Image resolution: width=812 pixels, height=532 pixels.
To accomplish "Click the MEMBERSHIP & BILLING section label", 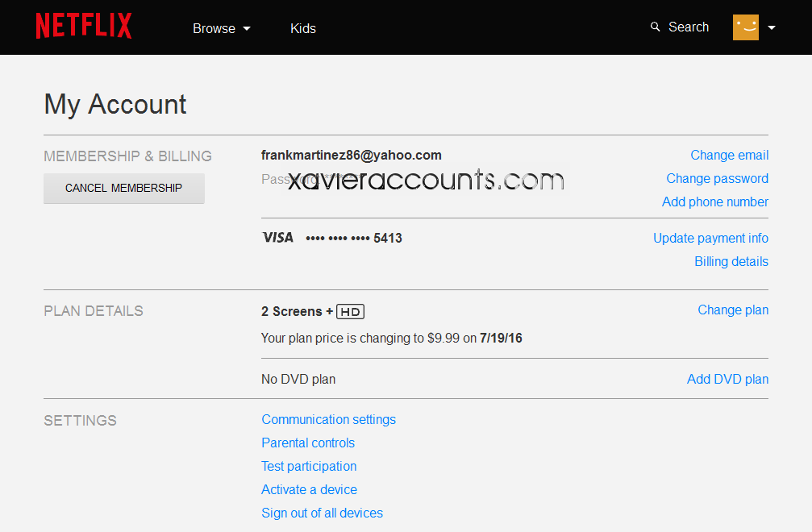I will click(128, 156).
